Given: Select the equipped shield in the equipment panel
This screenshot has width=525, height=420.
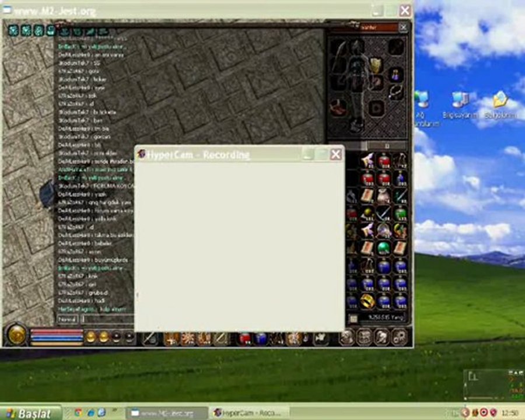Looking at the screenshot, I should (x=376, y=66).
